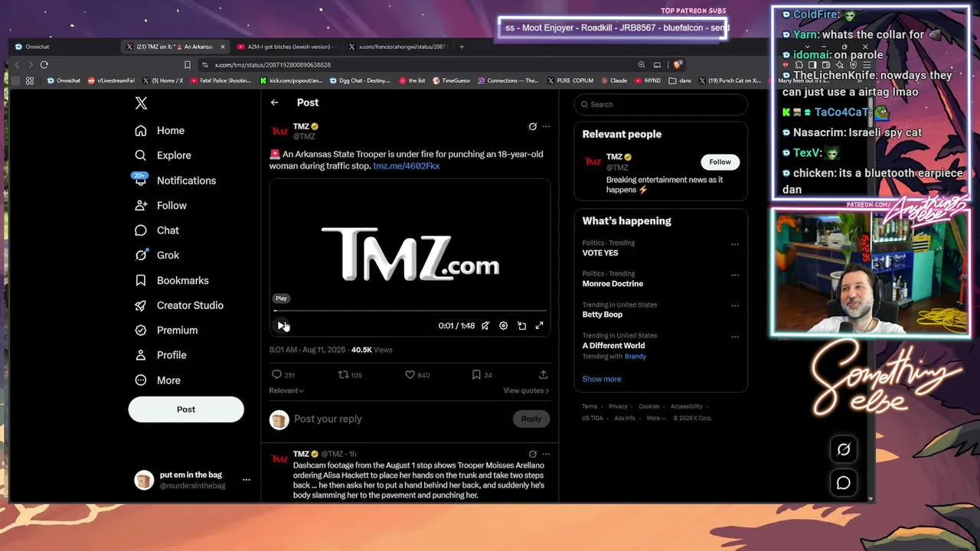Click the floating Grok button
Viewport: 980px width, 551px height.
coord(844,450)
